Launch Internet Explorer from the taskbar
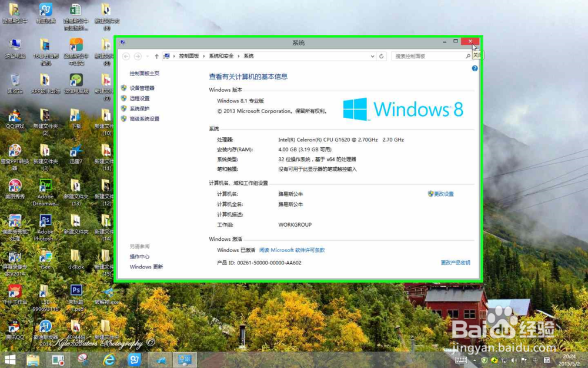 (108, 359)
